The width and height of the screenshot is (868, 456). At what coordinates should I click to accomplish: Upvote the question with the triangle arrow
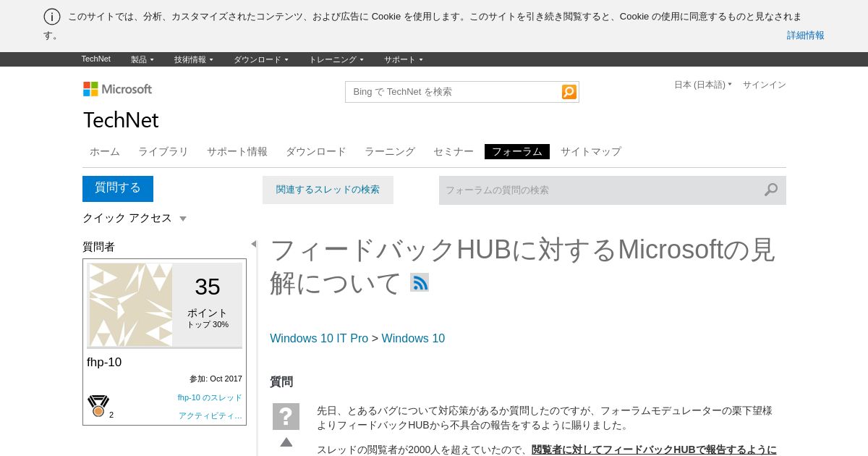[286, 442]
